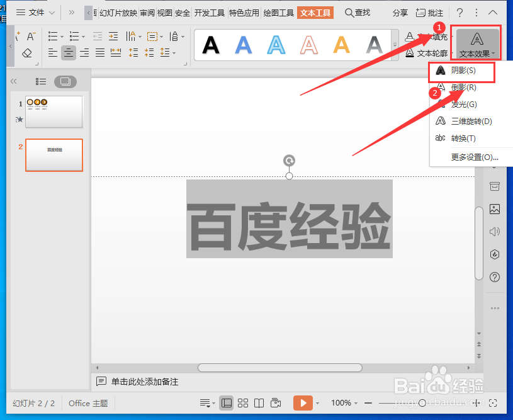Clear formatting with the eraser icon
Viewport: 513px width, 420px height.
point(27,53)
